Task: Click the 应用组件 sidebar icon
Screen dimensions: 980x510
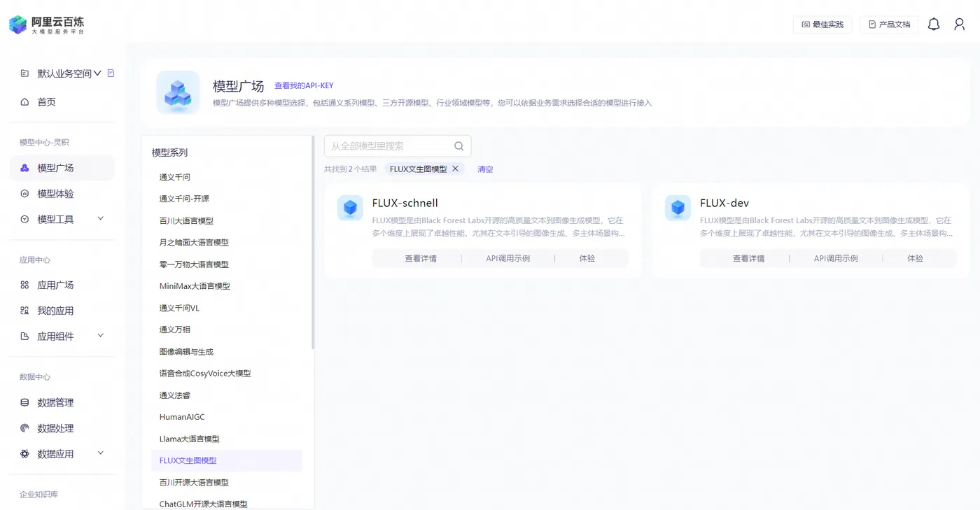Action: 24,336
